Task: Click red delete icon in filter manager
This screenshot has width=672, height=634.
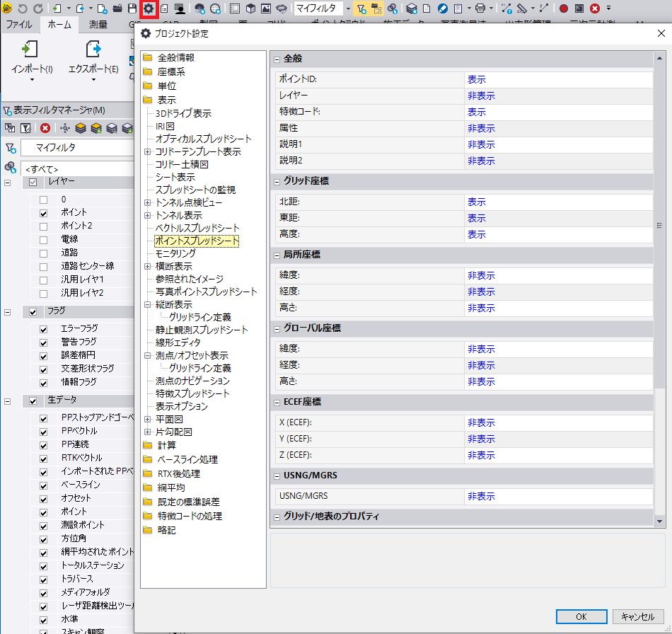Action: coord(45,128)
